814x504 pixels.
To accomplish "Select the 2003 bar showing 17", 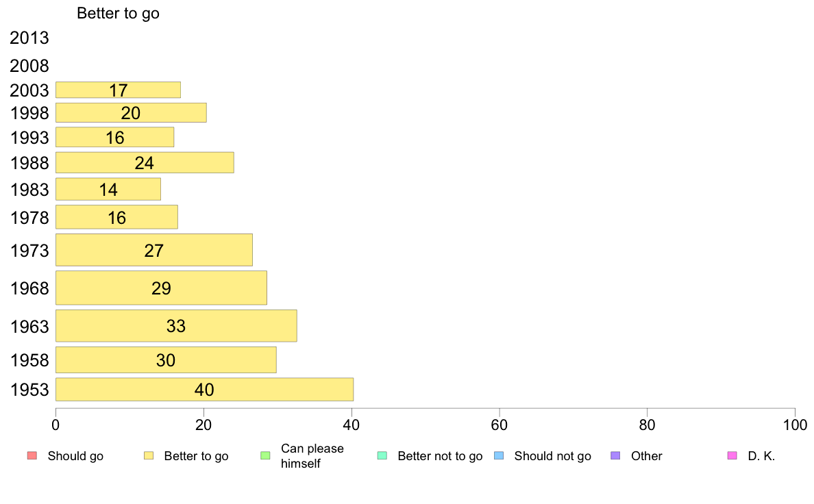I will (x=118, y=90).
